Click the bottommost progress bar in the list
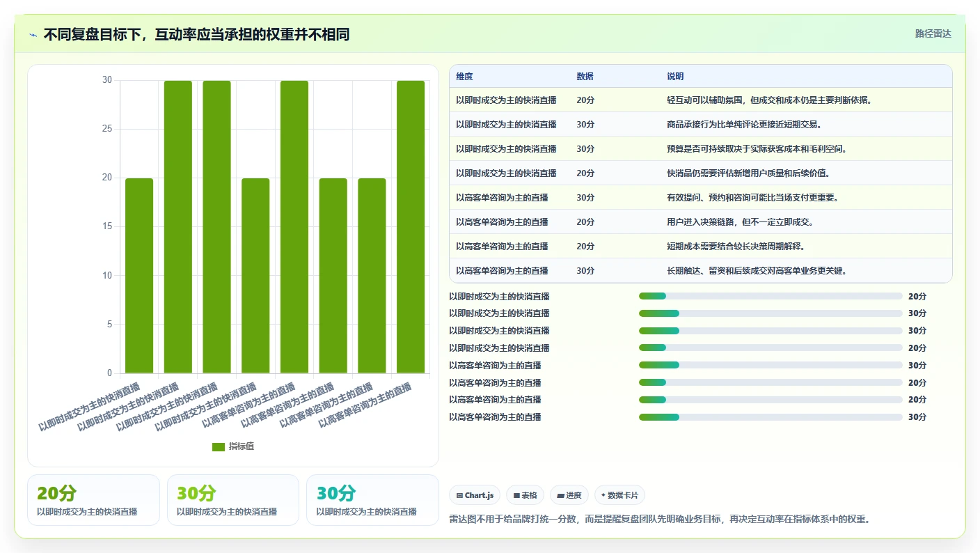The width and height of the screenshot is (980, 553). coord(770,417)
